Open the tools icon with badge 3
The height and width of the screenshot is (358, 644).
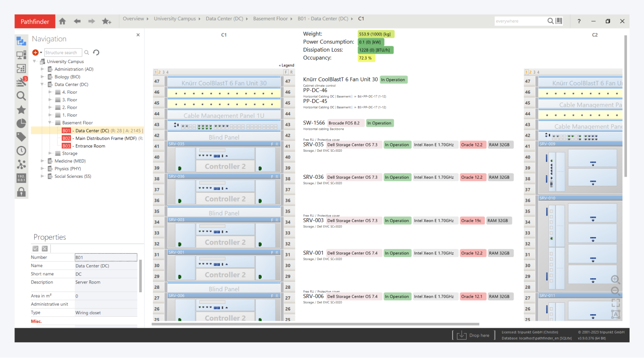tap(21, 82)
